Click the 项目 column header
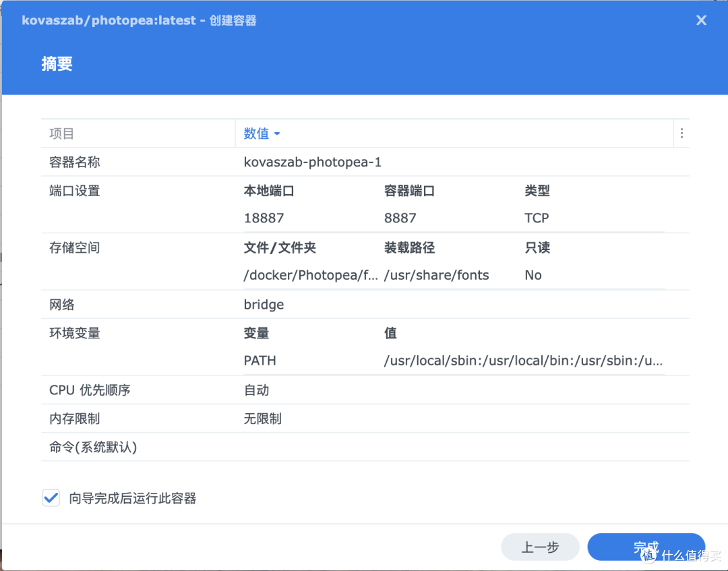Image resolution: width=728 pixels, height=571 pixels. pyautogui.click(x=138, y=133)
